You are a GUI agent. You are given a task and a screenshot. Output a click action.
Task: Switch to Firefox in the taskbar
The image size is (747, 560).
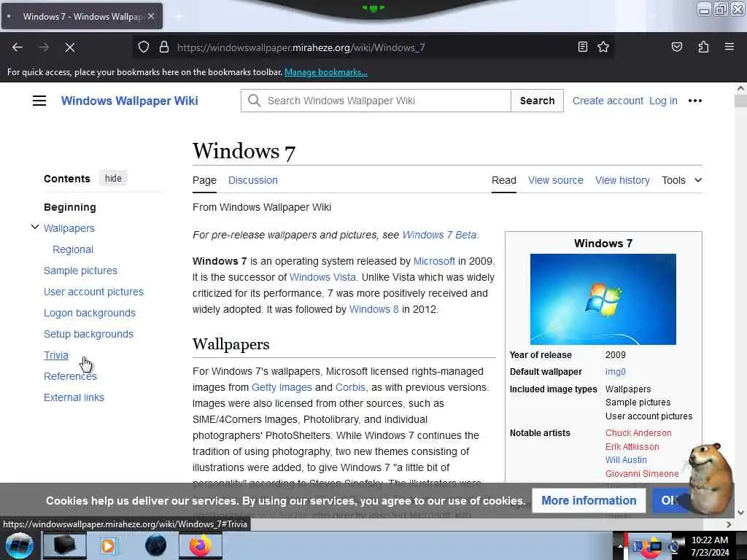201,545
